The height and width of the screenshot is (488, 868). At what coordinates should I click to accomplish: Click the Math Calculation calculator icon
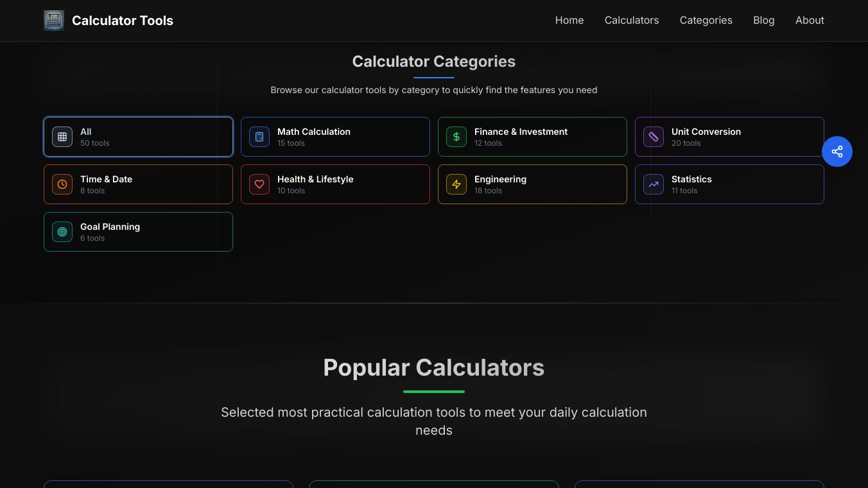tap(259, 137)
